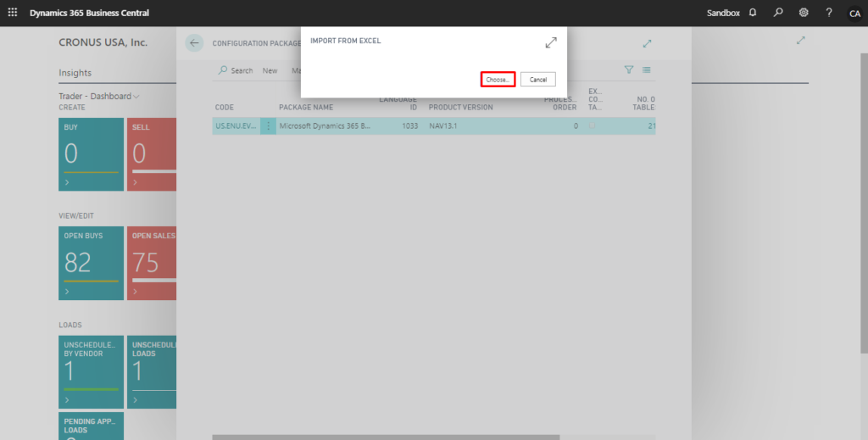Sort by the Language ID column
868x440 pixels.
click(x=398, y=103)
